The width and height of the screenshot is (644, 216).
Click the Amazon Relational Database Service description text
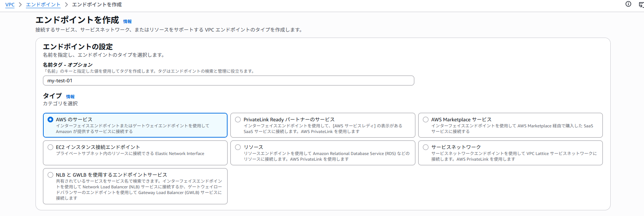click(326, 156)
